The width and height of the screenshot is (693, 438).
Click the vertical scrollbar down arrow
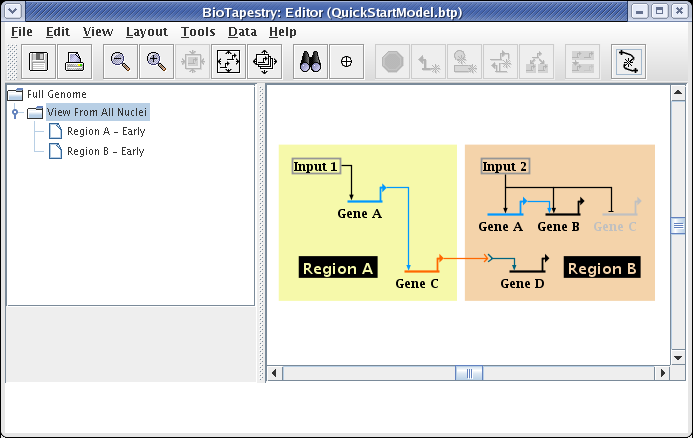677,355
